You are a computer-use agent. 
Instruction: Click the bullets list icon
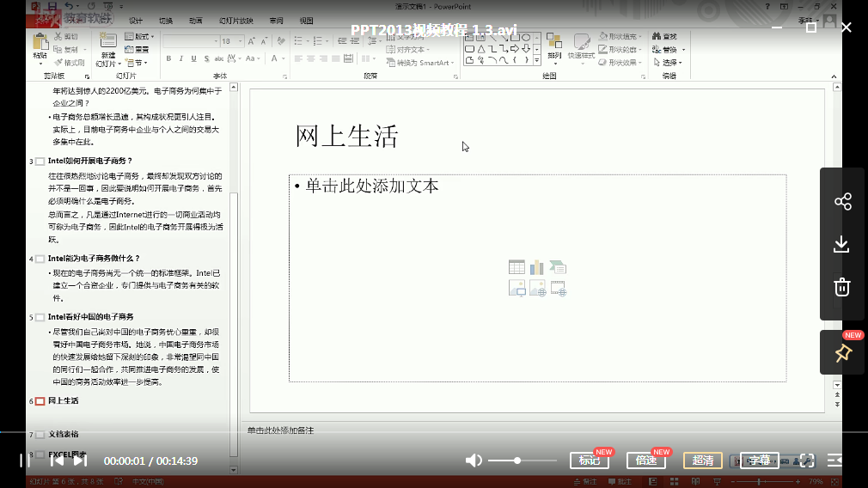298,41
